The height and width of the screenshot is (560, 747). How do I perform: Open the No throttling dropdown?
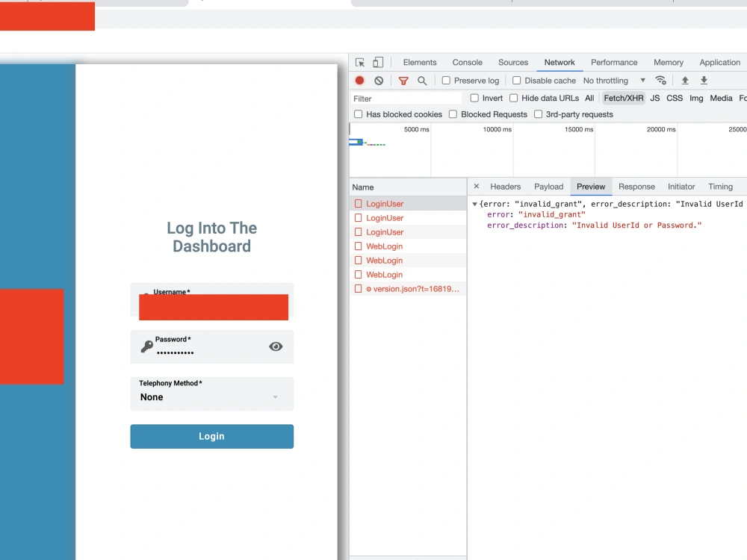click(614, 81)
